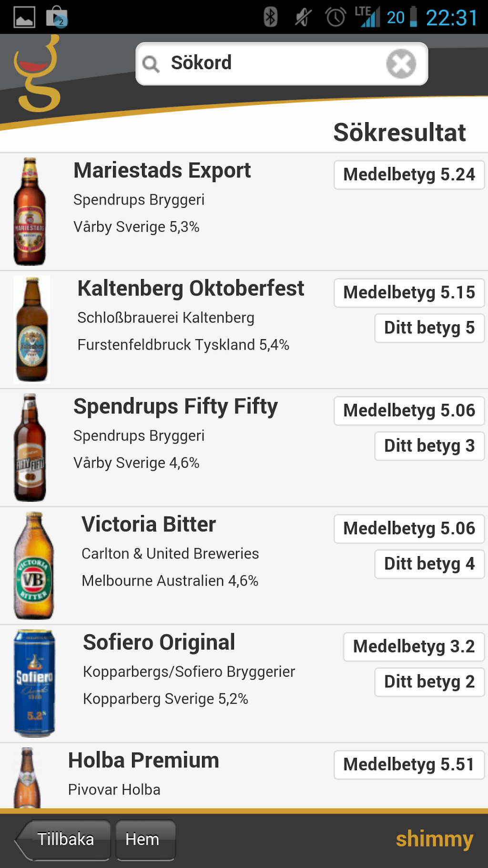Clear the search field with X icon

coord(401,64)
